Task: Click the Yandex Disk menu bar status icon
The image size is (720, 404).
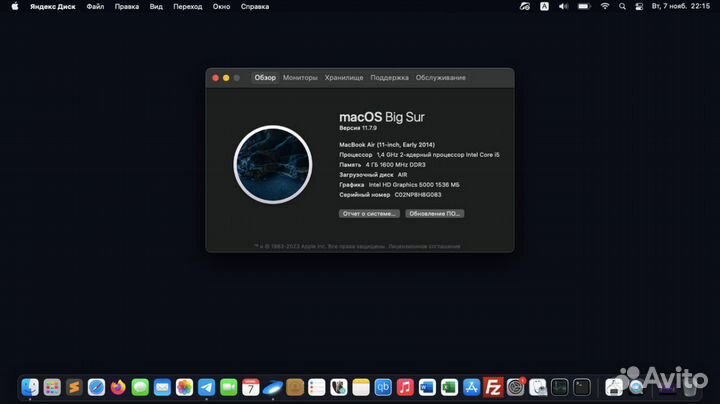Action: pos(524,6)
